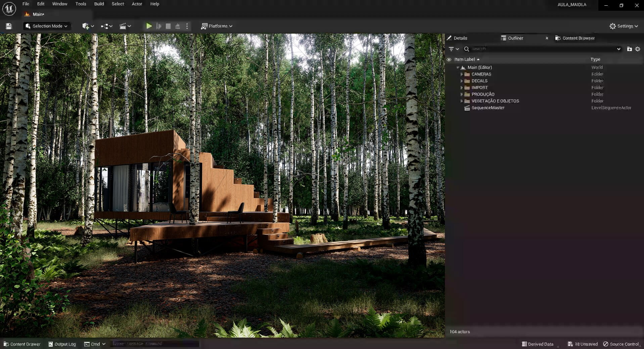Screen dimensions: 644x349
Task: Click the Save Current Level icon
Action: (x=8, y=26)
